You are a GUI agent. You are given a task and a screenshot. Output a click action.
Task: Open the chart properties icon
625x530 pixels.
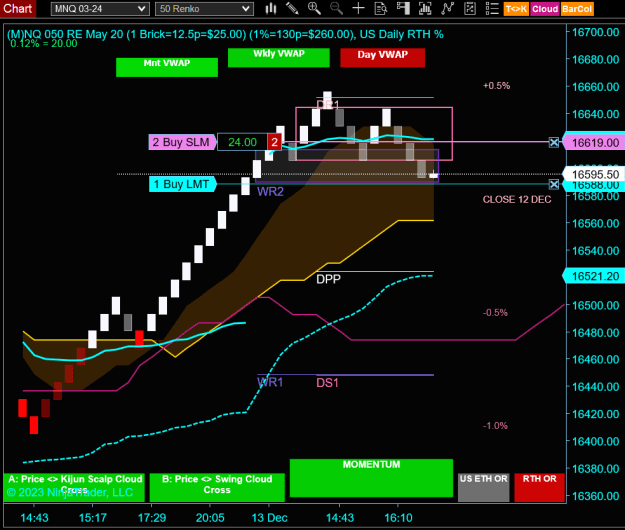click(470, 8)
